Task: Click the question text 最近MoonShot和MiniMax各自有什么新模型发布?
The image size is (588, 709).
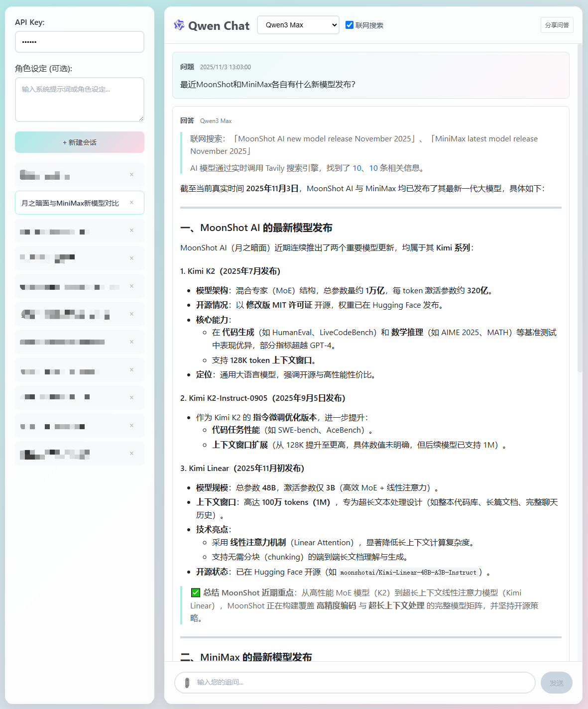Action: (x=268, y=85)
